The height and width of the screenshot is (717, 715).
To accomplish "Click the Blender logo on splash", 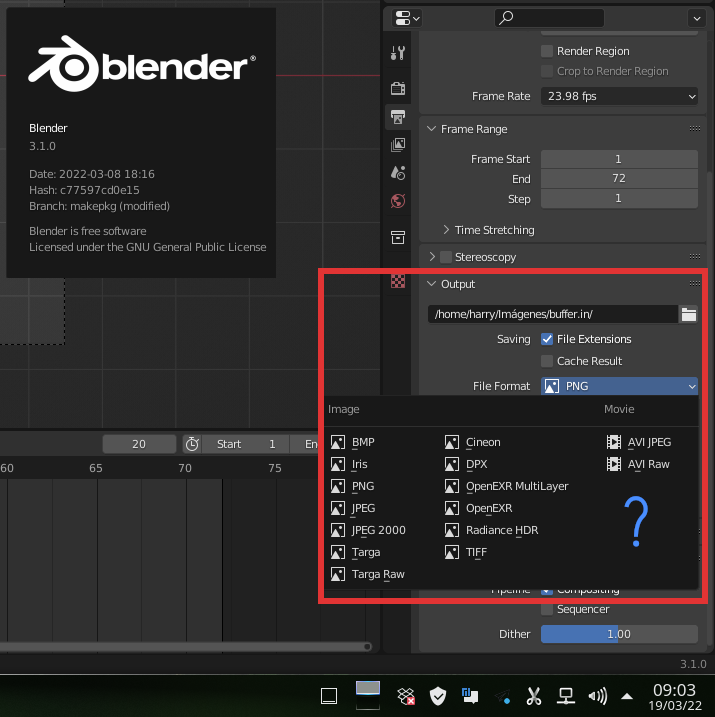I will click(142, 64).
